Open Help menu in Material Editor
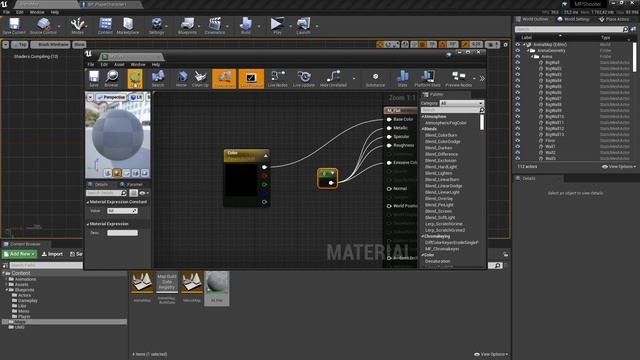The width and height of the screenshot is (640, 360). click(x=156, y=64)
